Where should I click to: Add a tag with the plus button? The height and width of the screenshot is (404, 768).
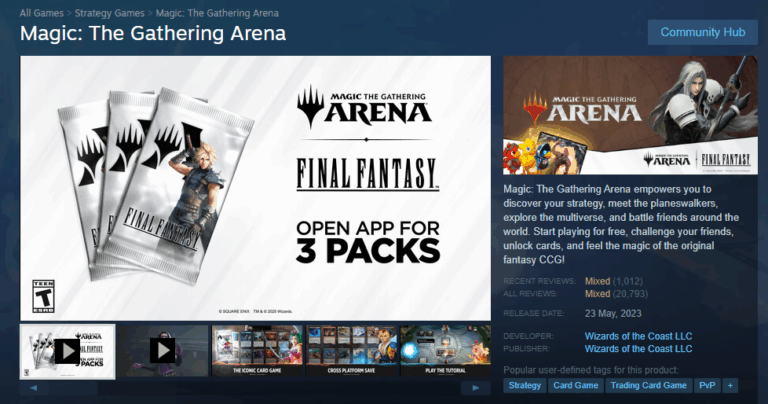point(730,386)
